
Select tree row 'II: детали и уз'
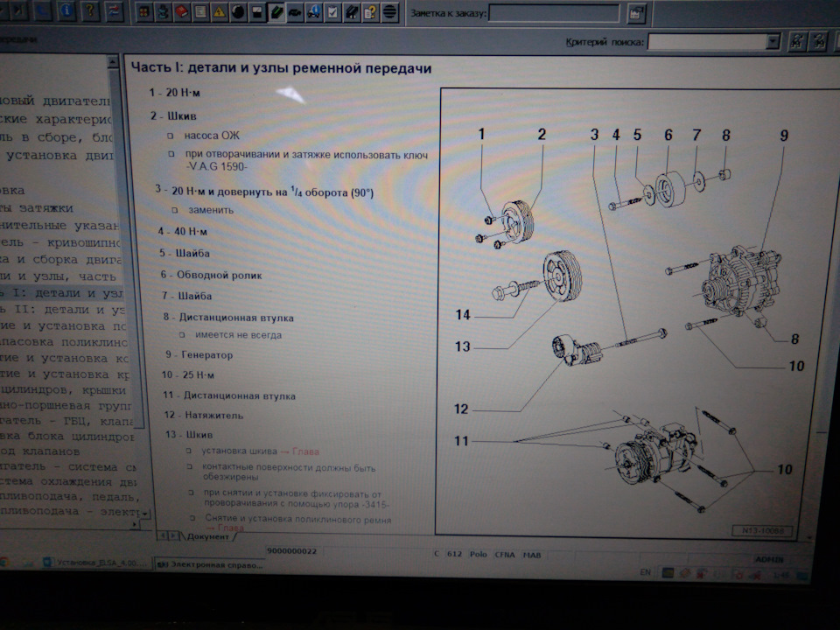(x=62, y=310)
